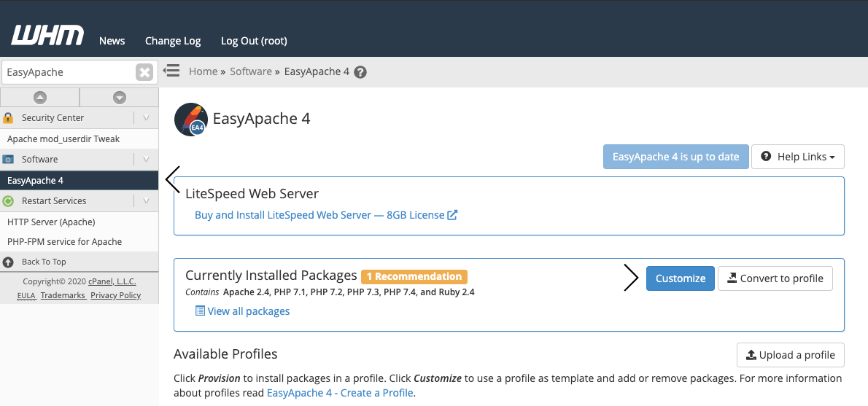Open the Help Links dropdown
868x406 pixels.
pyautogui.click(x=798, y=157)
